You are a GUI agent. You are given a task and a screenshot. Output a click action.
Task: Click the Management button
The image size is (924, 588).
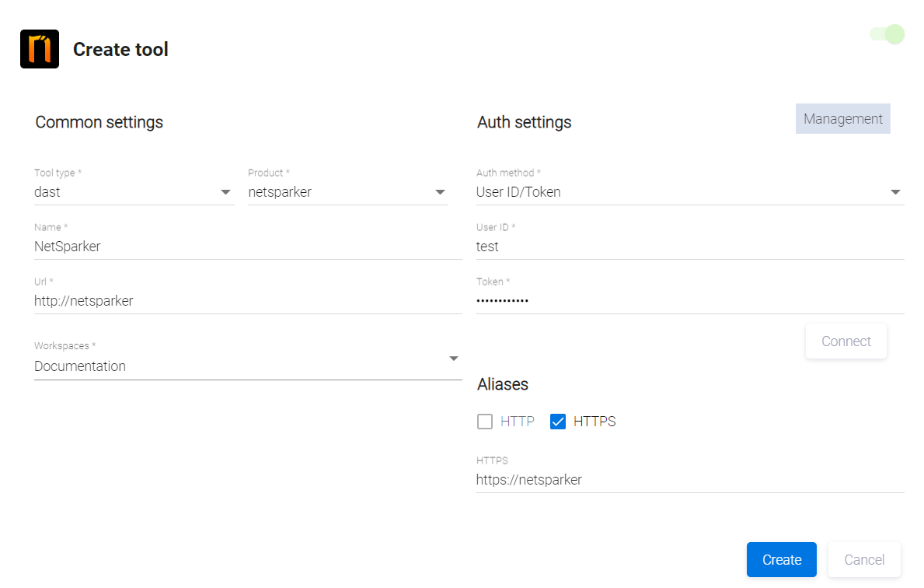point(842,119)
